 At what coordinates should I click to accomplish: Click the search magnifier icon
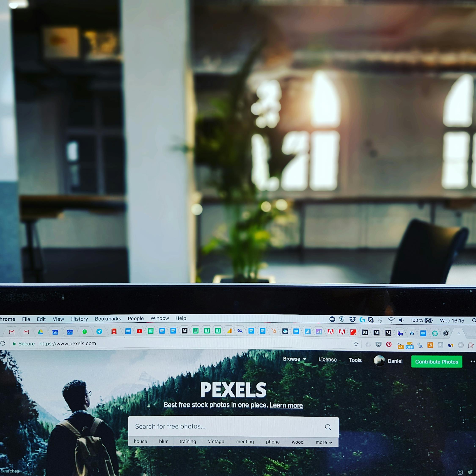[330, 426]
